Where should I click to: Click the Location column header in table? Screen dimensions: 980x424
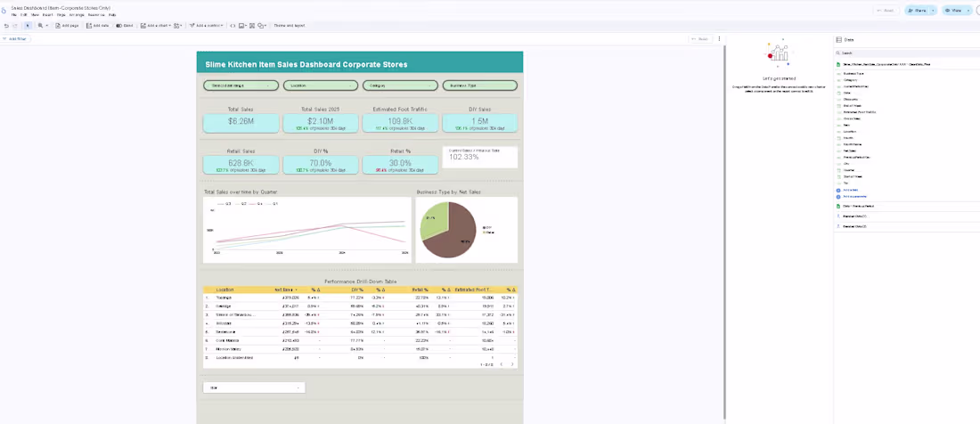click(x=225, y=289)
